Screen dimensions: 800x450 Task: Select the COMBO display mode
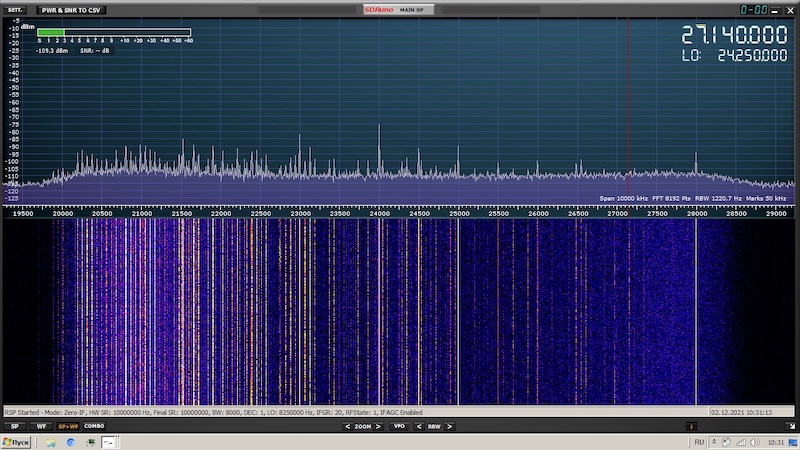(94, 426)
